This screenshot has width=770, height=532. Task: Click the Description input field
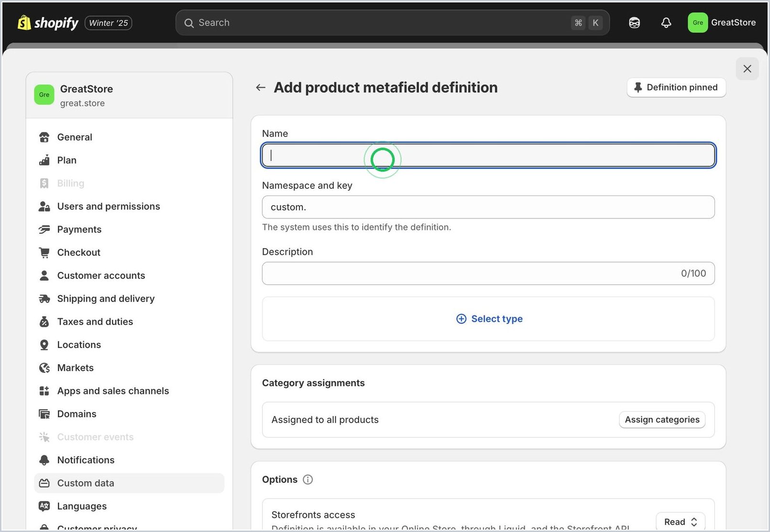click(x=488, y=273)
